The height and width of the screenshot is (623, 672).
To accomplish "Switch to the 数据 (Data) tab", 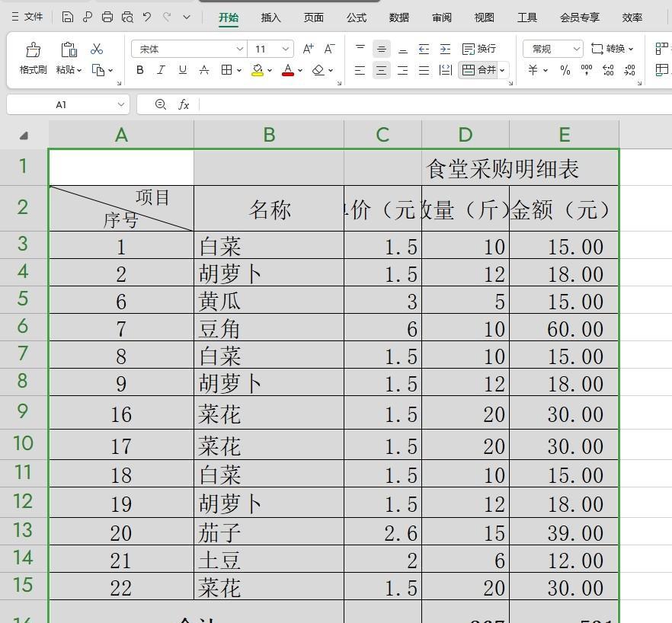I will tap(399, 18).
